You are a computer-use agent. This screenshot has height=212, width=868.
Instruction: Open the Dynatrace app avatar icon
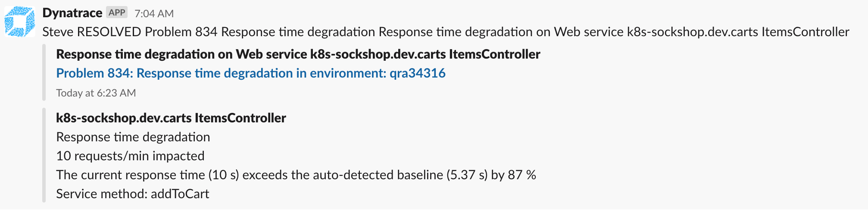(x=20, y=22)
